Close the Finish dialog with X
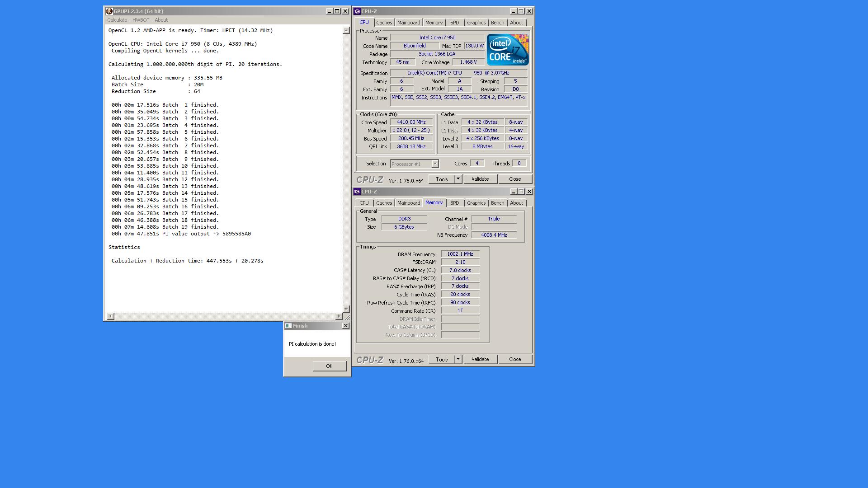This screenshot has width=868, height=488. pos(346,326)
